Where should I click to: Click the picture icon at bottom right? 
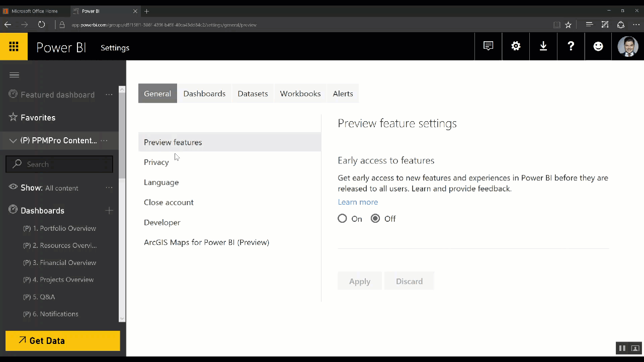pyautogui.click(x=635, y=348)
